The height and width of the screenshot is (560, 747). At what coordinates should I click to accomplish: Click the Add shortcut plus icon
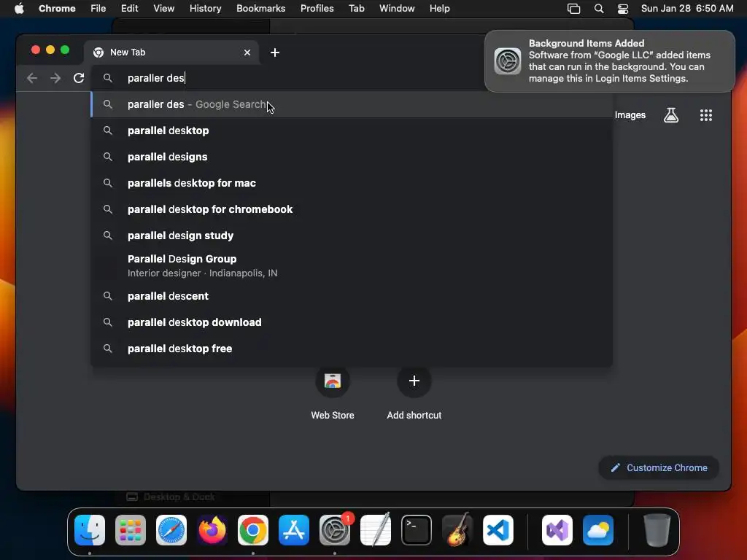coord(414,381)
